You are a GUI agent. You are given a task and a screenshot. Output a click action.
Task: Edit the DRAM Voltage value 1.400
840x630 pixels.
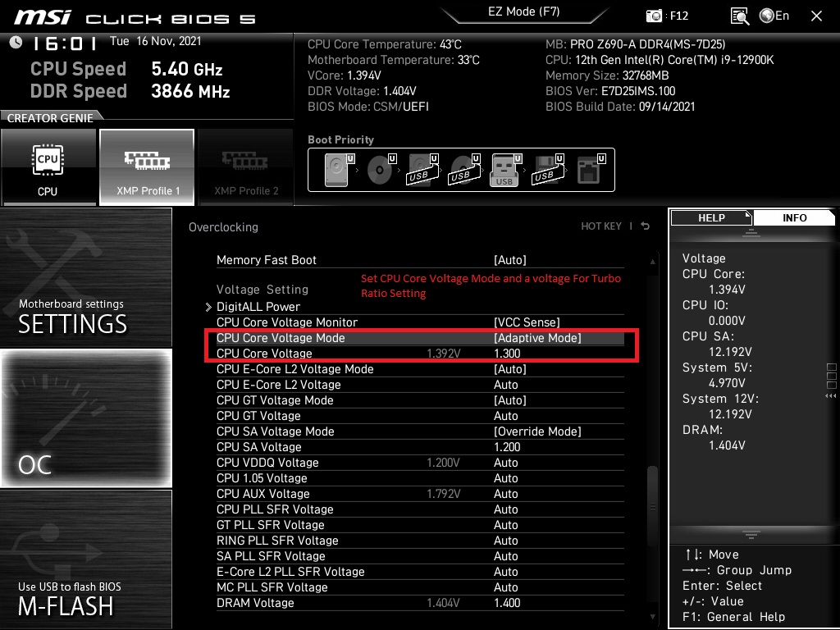click(x=507, y=602)
